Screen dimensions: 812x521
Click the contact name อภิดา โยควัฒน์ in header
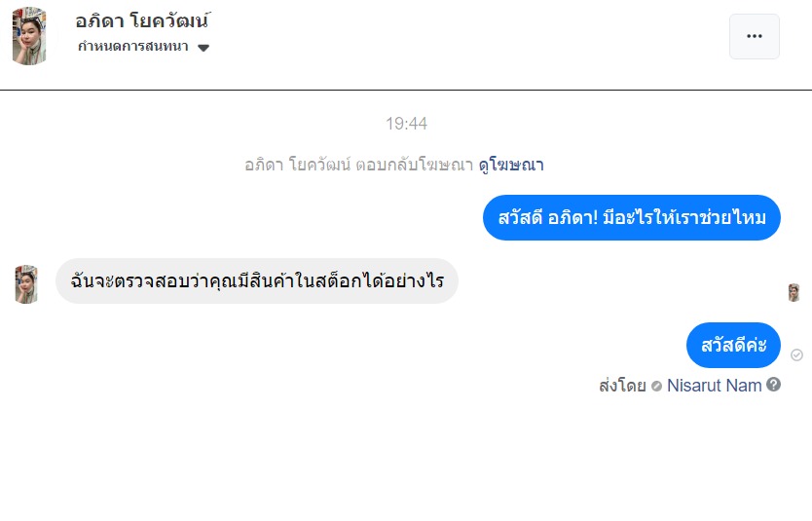[x=143, y=20]
